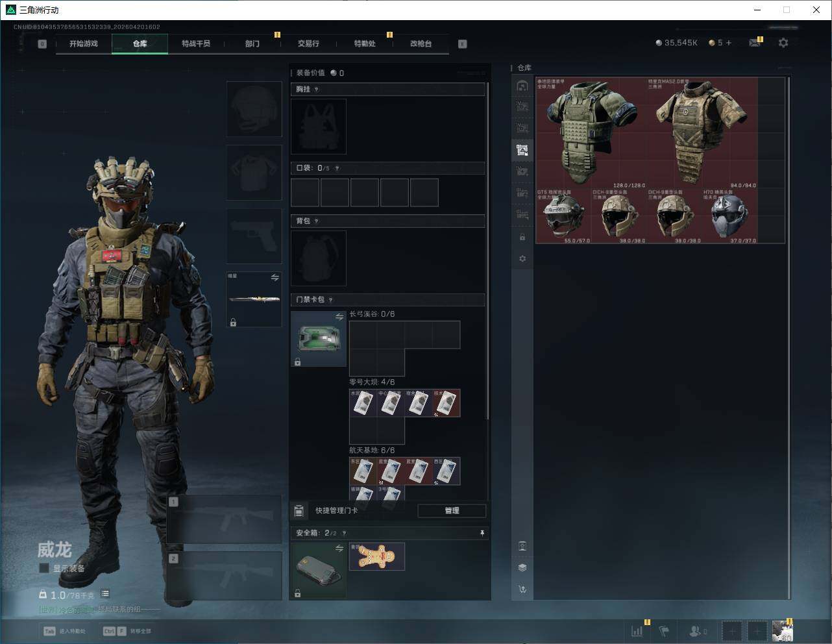Click the help icon beside 胸挂
832x644 pixels.
[317, 90]
